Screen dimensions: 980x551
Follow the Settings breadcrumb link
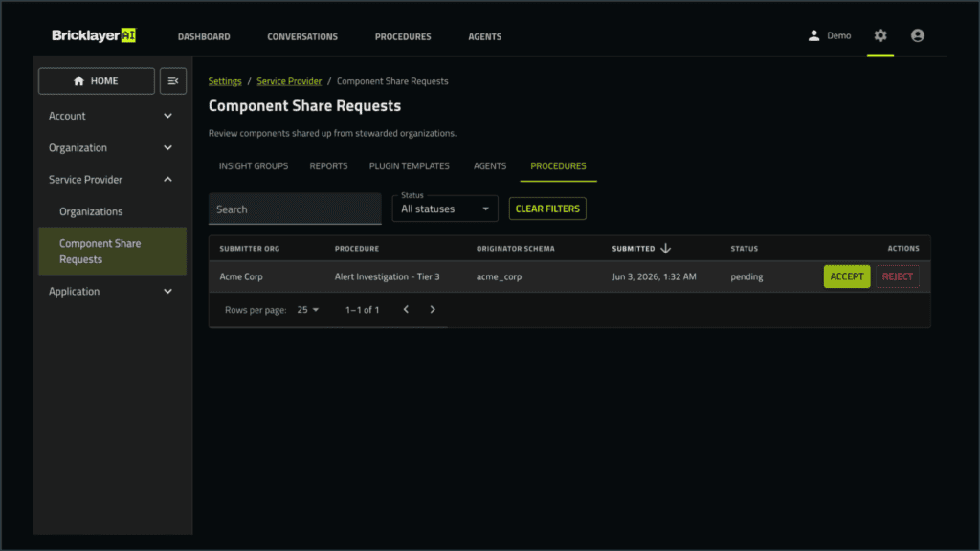225,81
